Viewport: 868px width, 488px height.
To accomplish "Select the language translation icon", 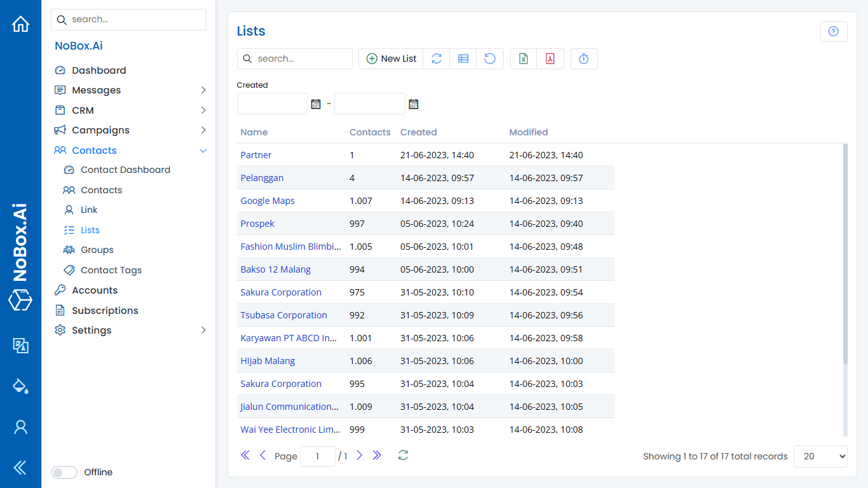I will click(x=20, y=346).
